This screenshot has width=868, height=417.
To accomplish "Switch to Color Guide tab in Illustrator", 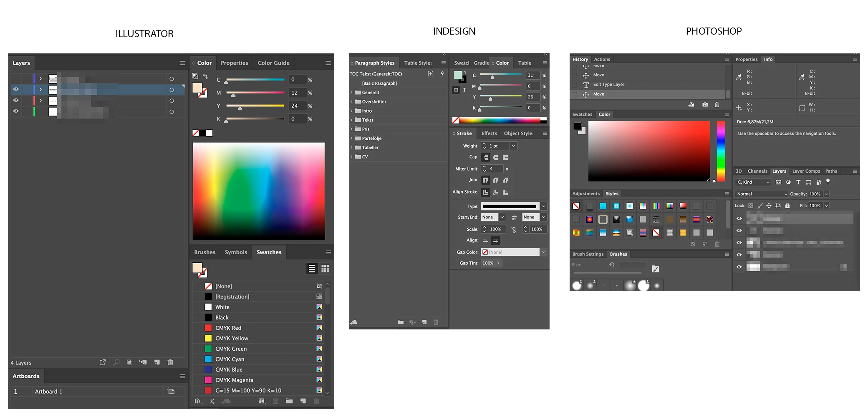I will [x=273, y=63].
